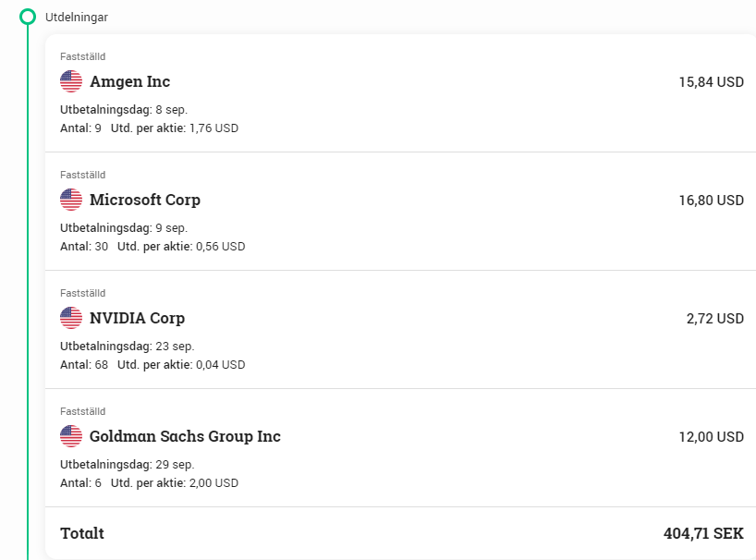Screen dimensions: 756x560
Task: Click the Utdelningar section heading
Action: [x=77, y=18]
